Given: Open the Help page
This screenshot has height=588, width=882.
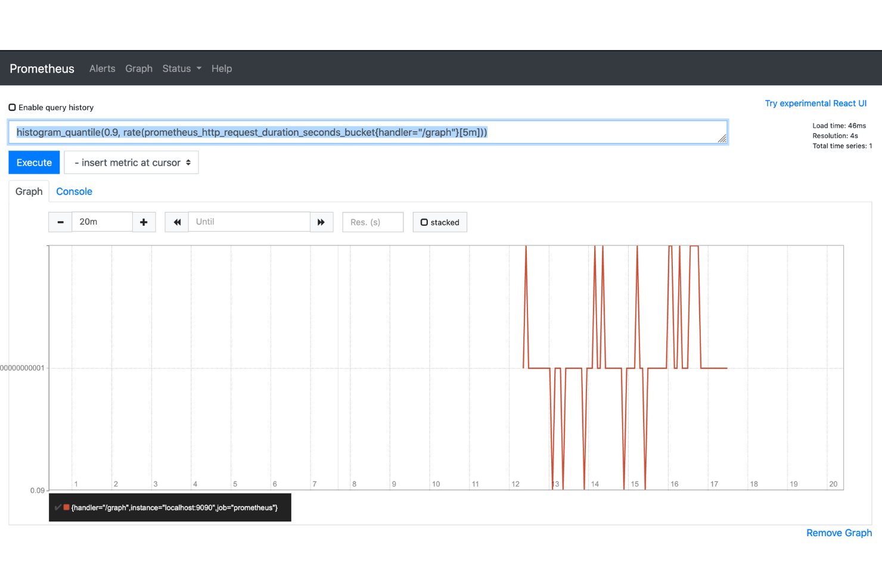Looking at the screenshot, I should 222,69.
